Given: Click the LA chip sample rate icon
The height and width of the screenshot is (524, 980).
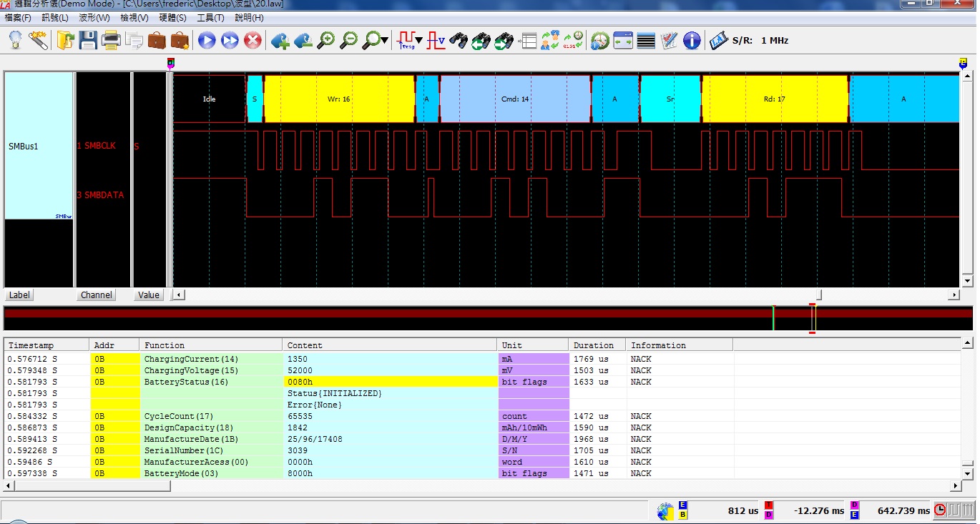Looking at the screenshot, I should tap(719, 40).
